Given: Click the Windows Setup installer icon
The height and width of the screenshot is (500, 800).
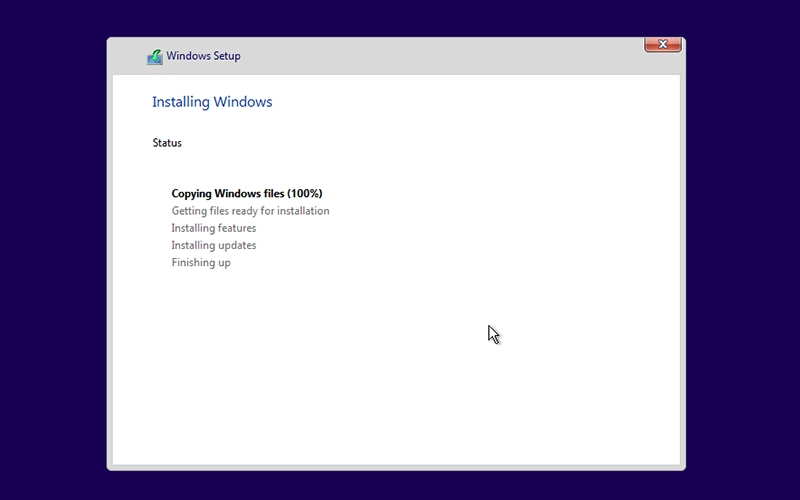Looking at the screenshot, I should 155,57.
